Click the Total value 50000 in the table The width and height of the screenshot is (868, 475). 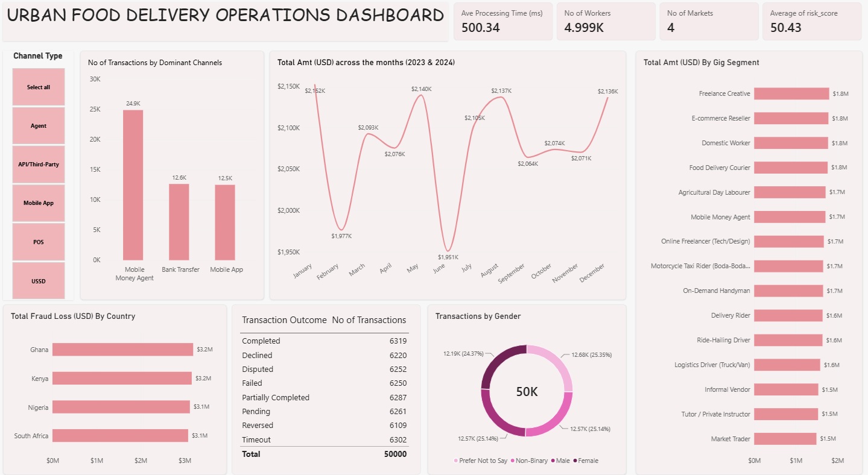395,454
